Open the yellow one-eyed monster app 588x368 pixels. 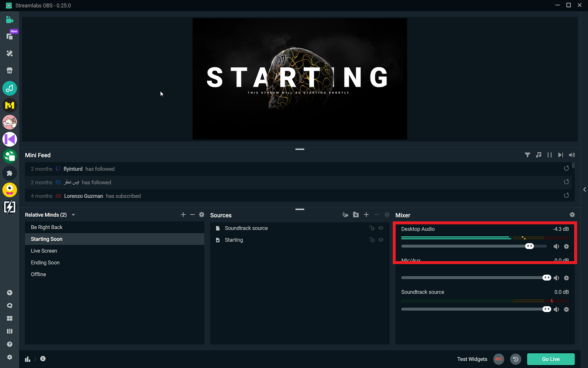pos(10,190)
